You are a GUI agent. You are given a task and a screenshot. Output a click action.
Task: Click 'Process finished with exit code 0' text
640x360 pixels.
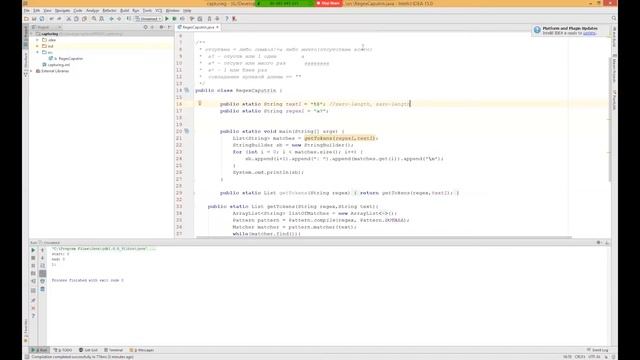pos(87,280)
